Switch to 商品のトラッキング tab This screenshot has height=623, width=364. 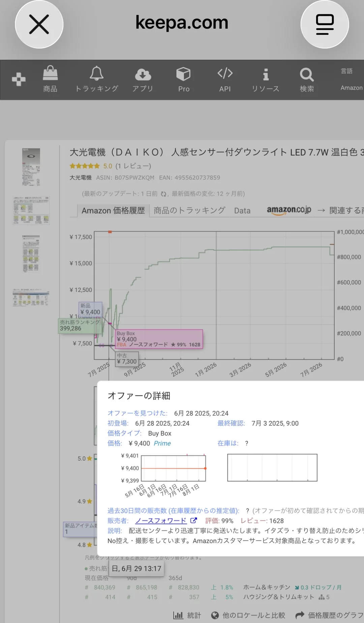[189, 210]
